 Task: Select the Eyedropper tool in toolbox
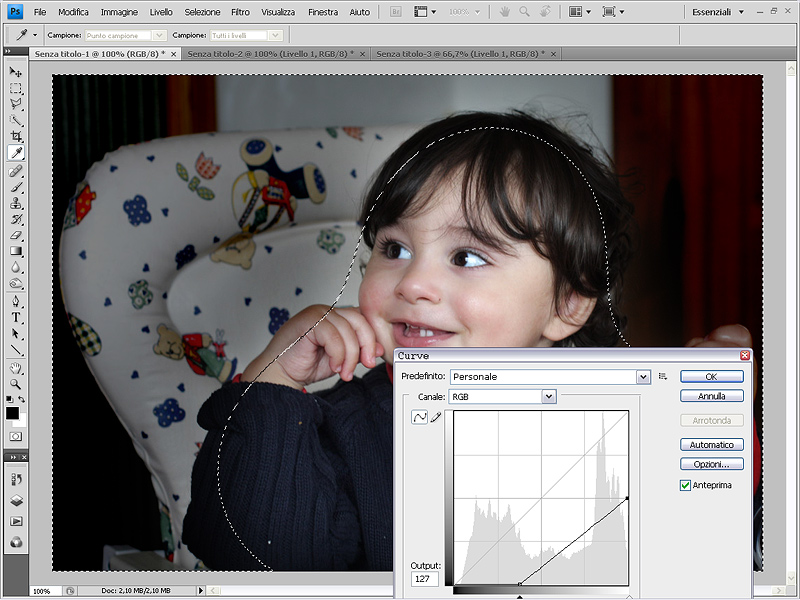click(16, 153)
